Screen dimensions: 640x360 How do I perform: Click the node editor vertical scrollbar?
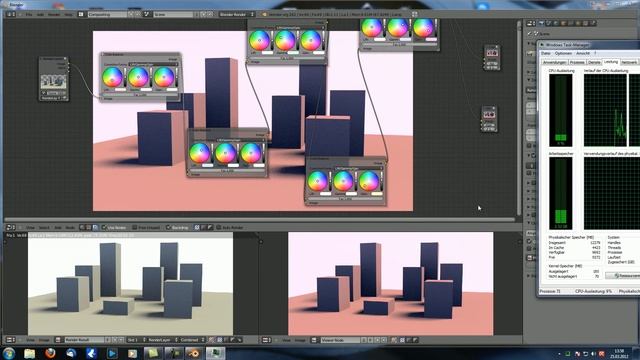tap(519, 118)
